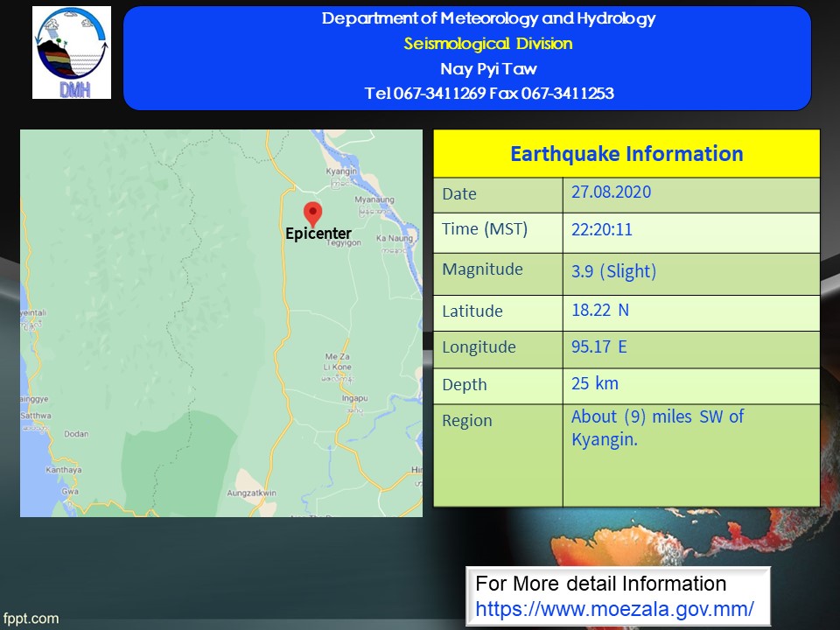This screenshot has height=630, width=840.
Task: Select the depth value 25 km
Action: coord(595,383)
